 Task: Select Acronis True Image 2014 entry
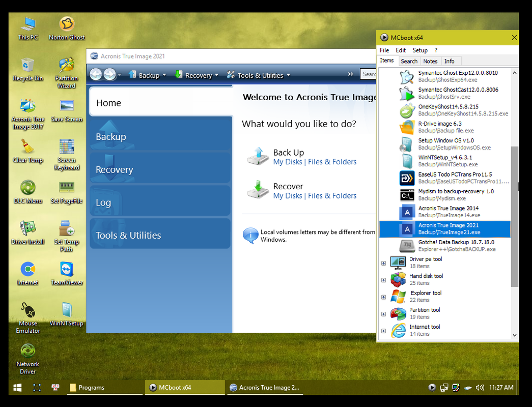[x=445, y=212]
